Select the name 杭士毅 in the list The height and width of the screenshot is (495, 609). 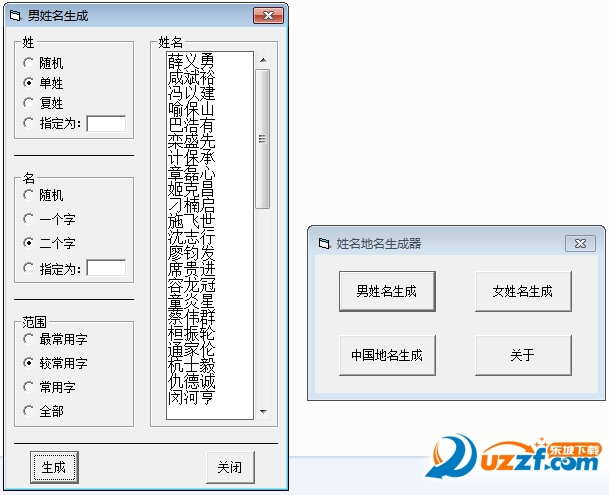pos(191,365)
